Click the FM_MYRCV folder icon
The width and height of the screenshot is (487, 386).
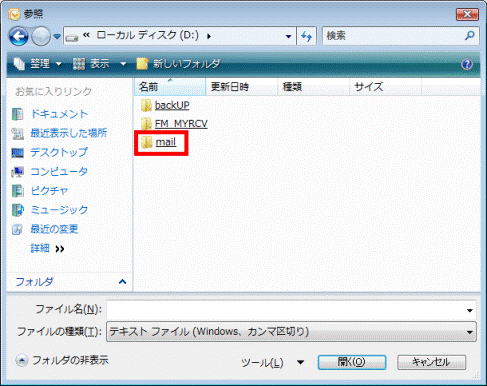pyautogui.click(x=146, y=124)
